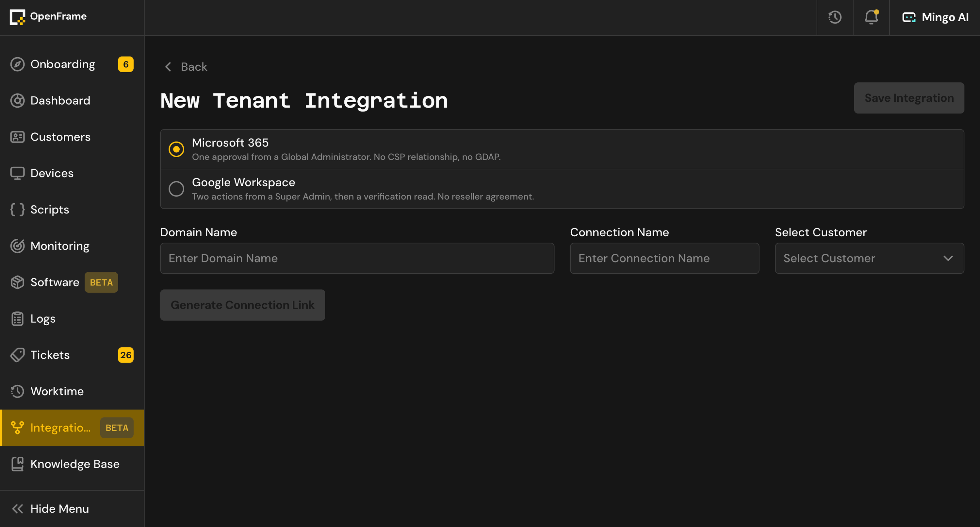Open Customers menu item
980x527 pixels.
pos(72,137)
